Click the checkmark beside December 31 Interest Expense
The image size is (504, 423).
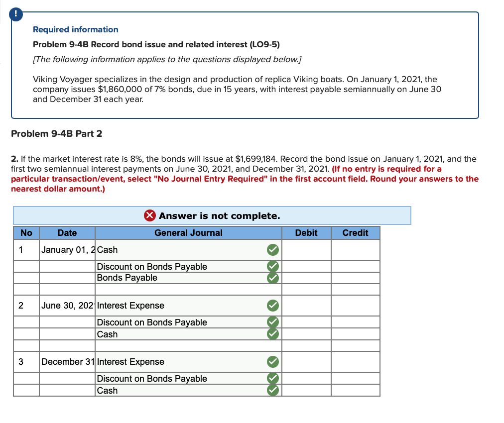pyautogui.click(x=272, y=362)
